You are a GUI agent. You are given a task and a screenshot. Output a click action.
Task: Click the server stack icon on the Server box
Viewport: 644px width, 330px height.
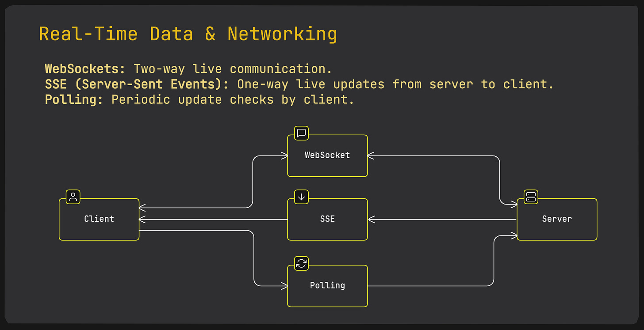tap(530, 197)
